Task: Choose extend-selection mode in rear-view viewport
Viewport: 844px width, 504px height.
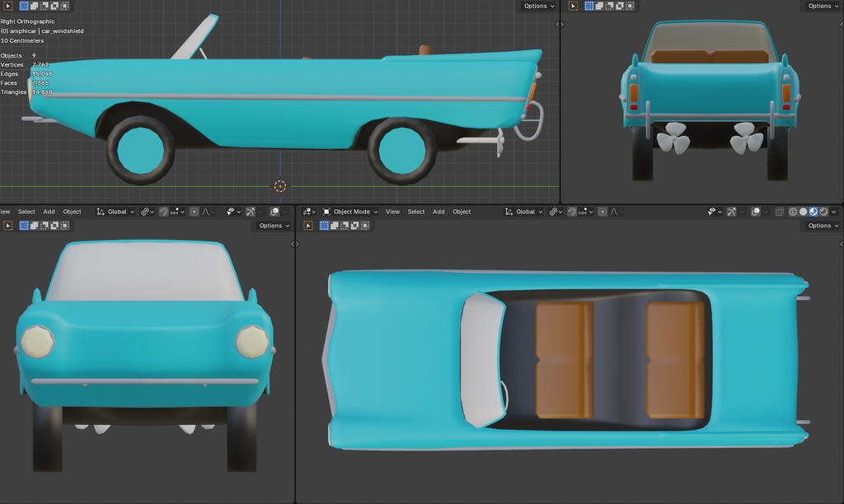Action: (599, 6)
